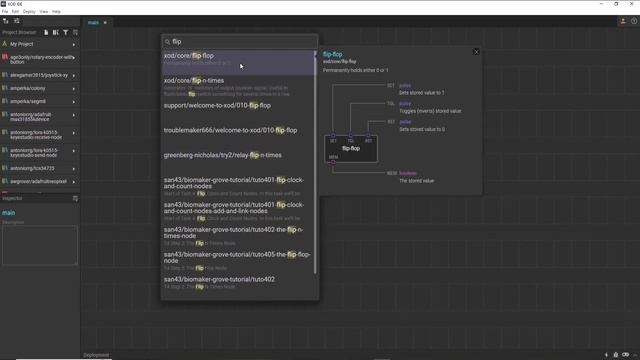Open the View menu
This screenshot has width=640, height=360.
[x=44, y=11]
